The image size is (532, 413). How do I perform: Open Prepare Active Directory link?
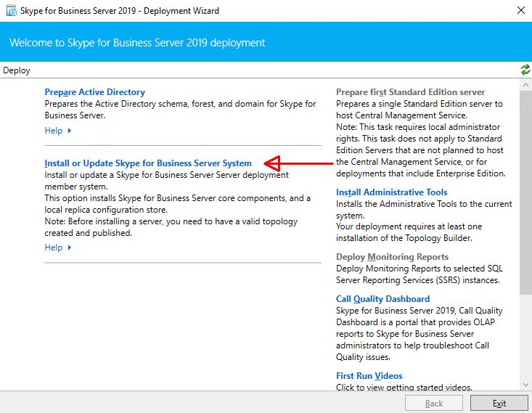(x=94, y=92)
